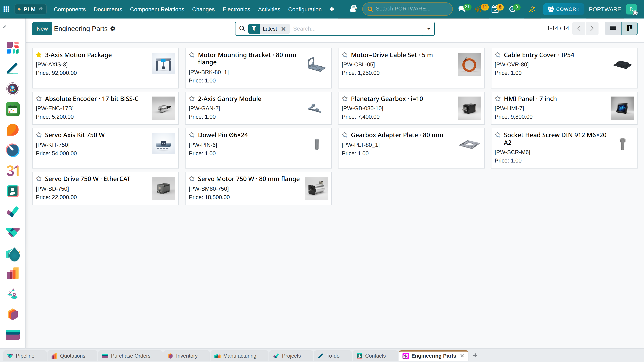The image size is (644, 362).
Task: Expand the search options dropdown arrow
Action: pyautogui.click(x=428, y=29)
